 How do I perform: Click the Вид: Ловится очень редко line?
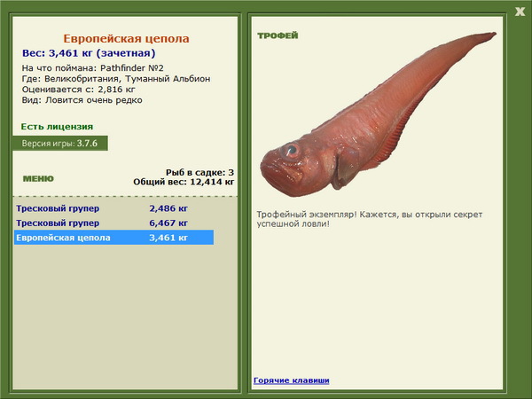click(82, 100)
